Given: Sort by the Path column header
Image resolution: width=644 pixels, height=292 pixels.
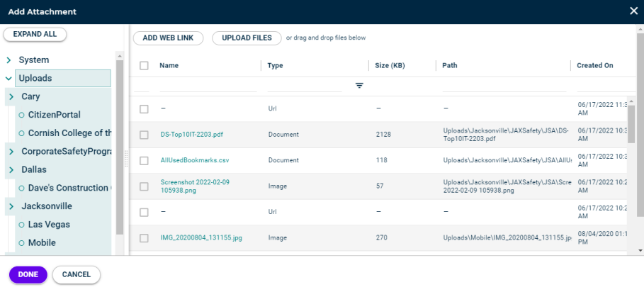Looking at the screenshot, I should pos(450,65).
